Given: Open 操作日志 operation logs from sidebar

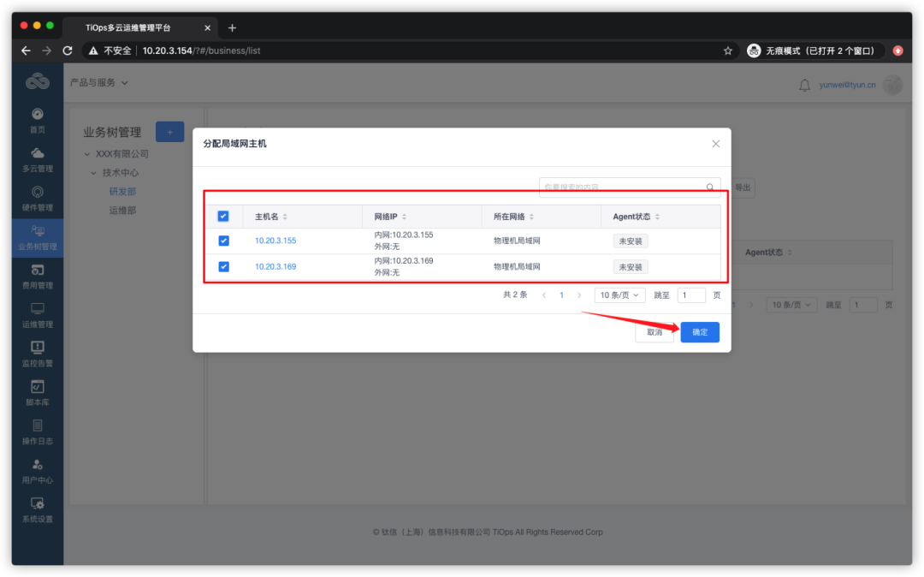Looking at the screenshot, I should click(x=37, y=430).
